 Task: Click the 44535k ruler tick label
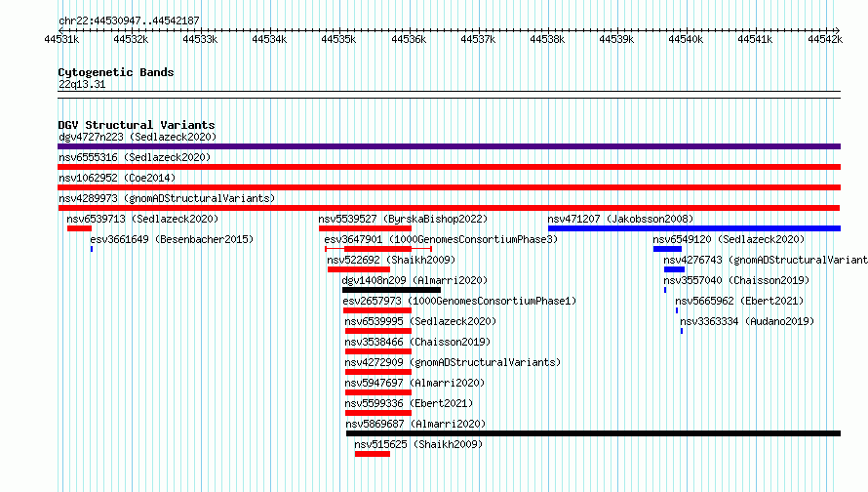coord(338,39)
